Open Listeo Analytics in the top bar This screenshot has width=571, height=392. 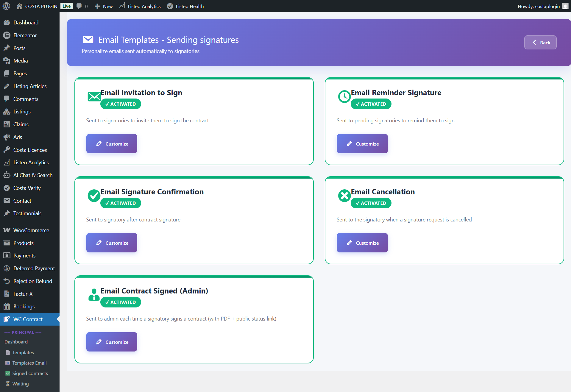coord(140,6)
